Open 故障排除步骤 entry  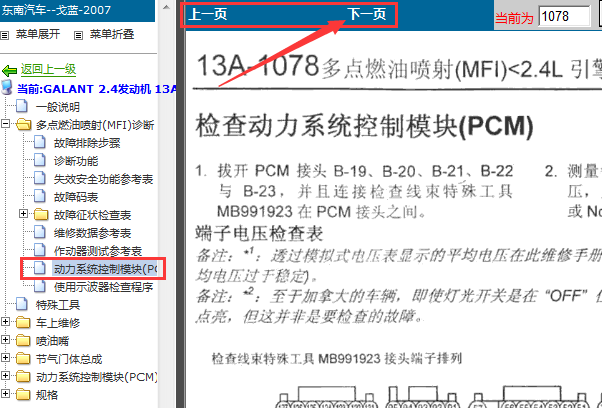87,143
